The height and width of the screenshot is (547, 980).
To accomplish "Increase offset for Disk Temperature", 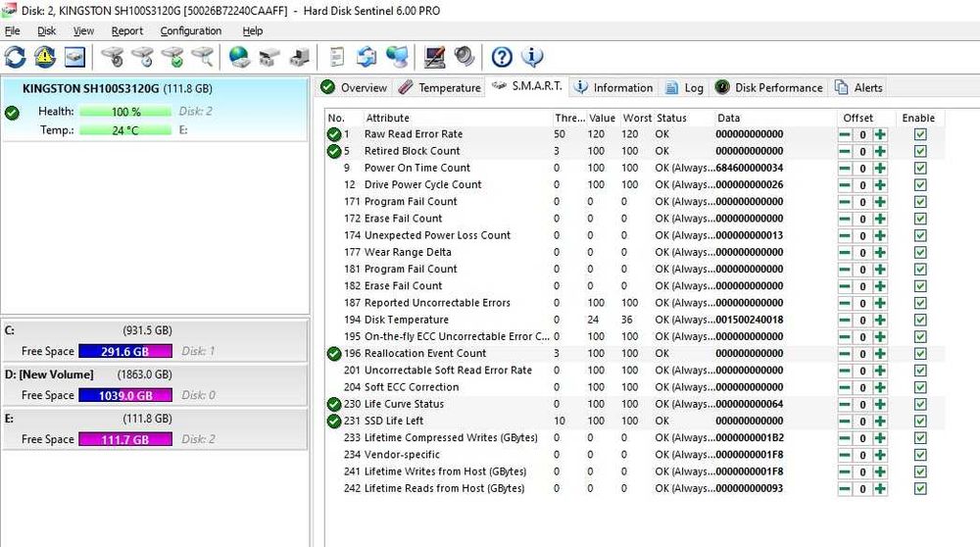I will click(880, 321).
